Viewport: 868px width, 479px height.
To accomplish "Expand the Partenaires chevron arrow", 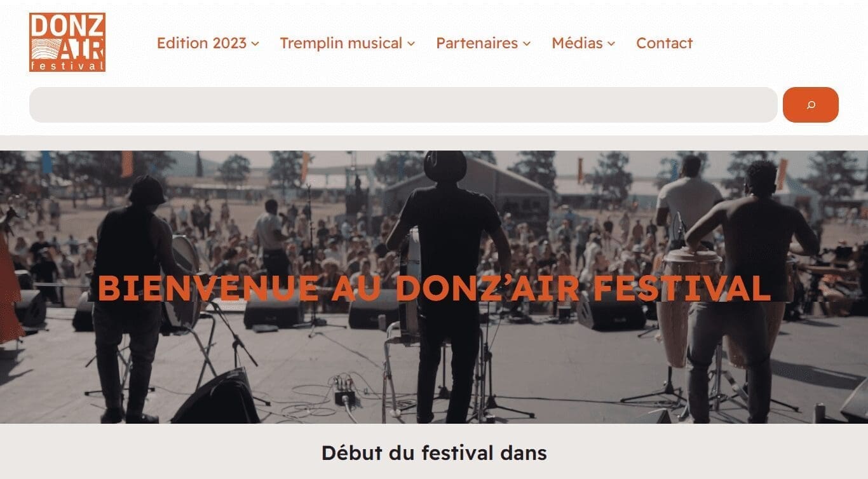I will pyautogui.click(x=527, y=44).
